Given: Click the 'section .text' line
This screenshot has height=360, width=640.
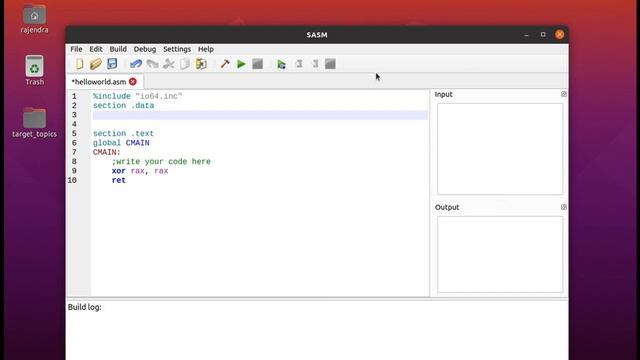Looking at the screenshot, I should coord(123,134).
